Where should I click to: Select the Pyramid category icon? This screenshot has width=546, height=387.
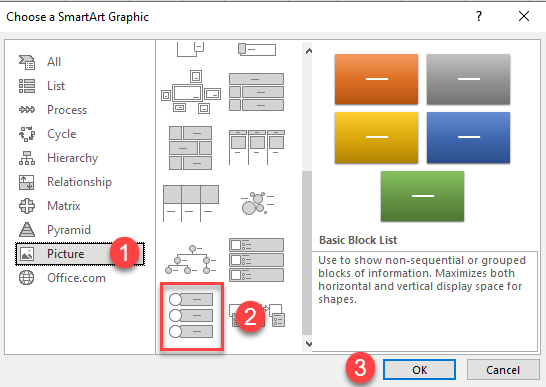(x=27, y=230)
